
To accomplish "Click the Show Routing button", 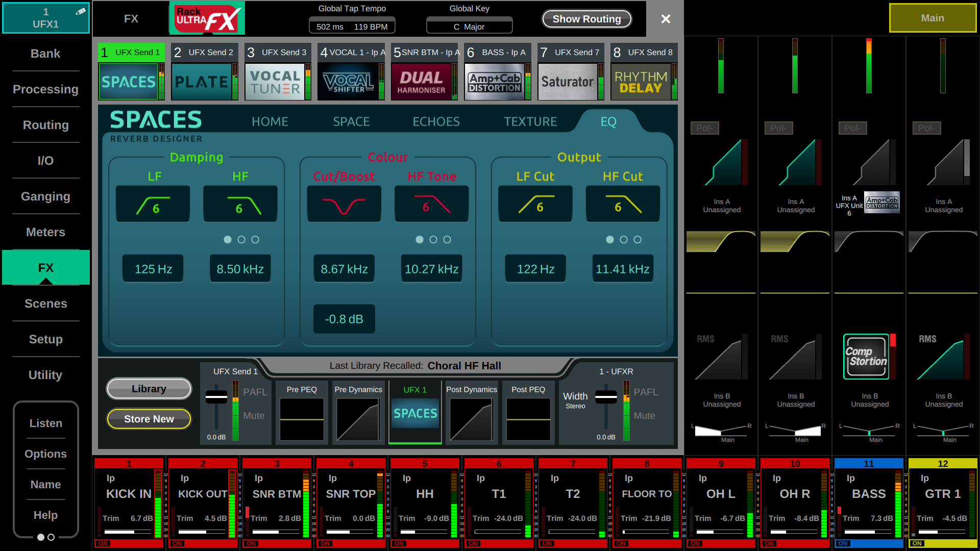I will click(586, 19).
